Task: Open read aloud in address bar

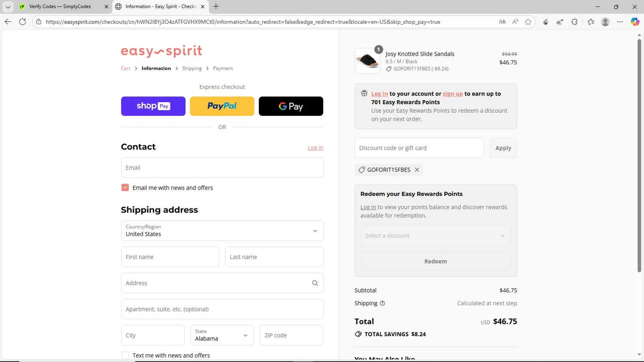Action: (x=515, y=21)
